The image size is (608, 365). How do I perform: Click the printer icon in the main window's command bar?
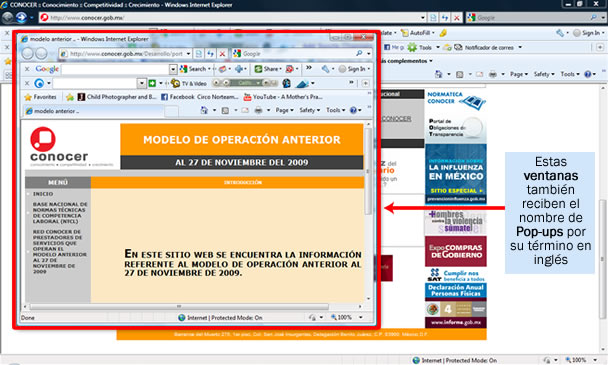click(x=493, y=74)
